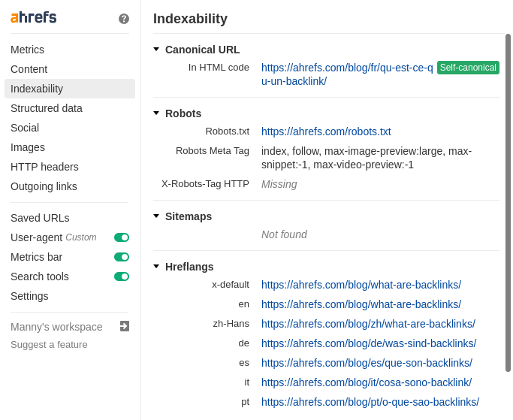Open the canonical URL qu-est-ce-qu-un-backlink link
Screen dimensions: 513x420
pos(347,74)
